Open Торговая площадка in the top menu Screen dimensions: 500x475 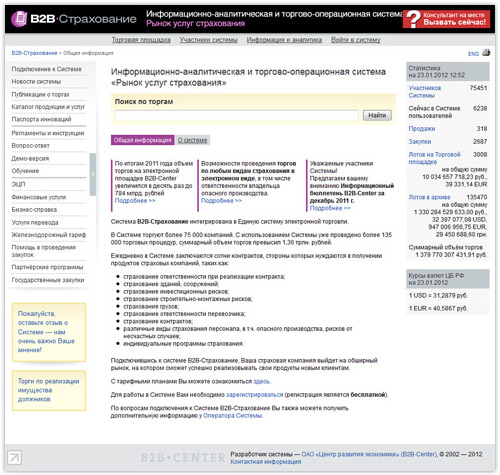click(x=141, y=40)
